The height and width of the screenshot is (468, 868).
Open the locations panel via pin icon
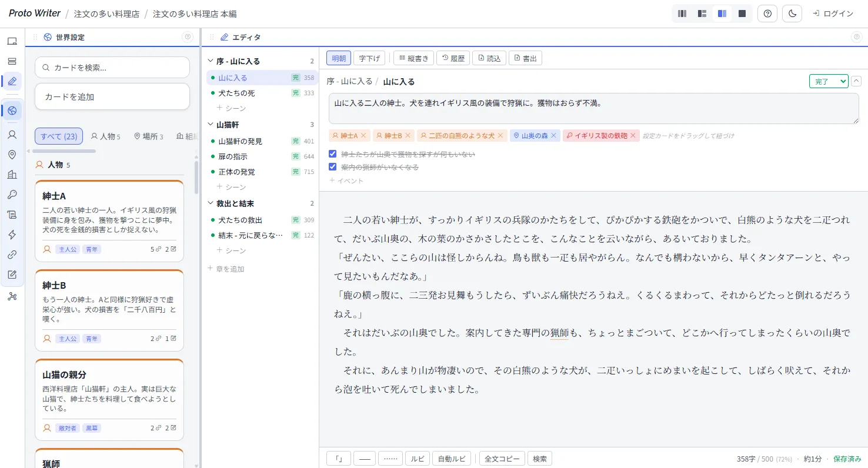click(x=13, y=154)
